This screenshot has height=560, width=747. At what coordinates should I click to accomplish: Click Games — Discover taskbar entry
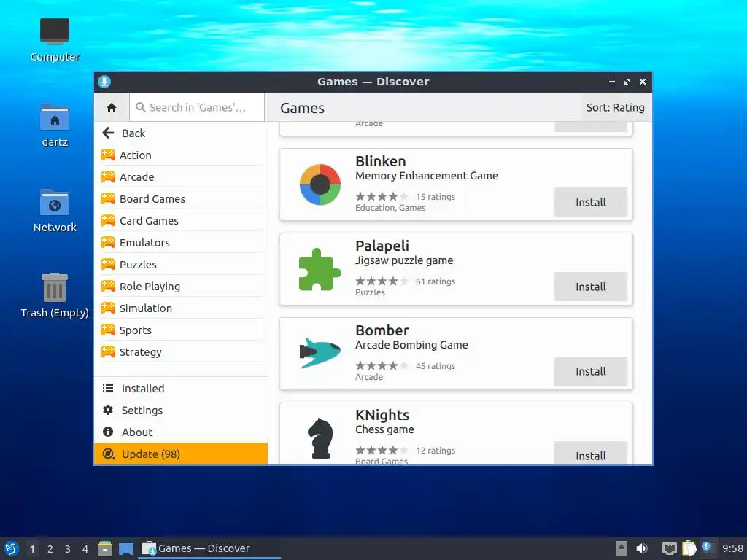209,548
